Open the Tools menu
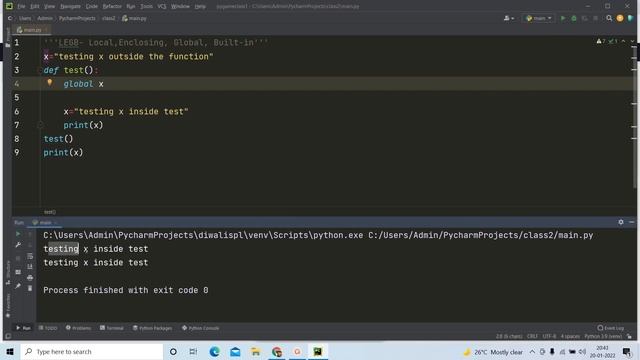 147,7
